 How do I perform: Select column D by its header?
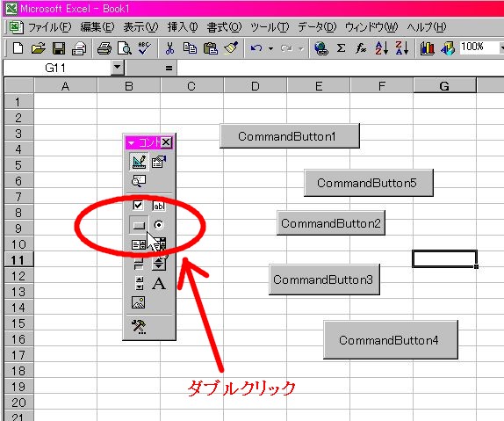255,86
